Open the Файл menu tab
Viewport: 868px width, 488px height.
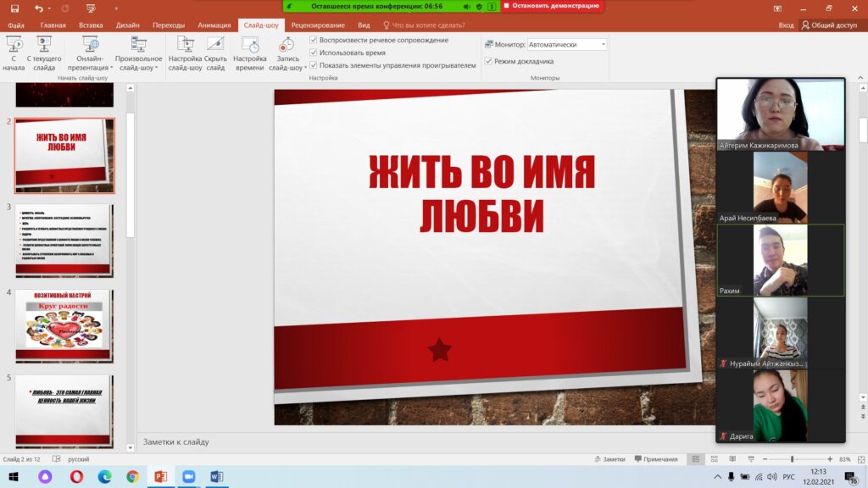click(16, 25)
